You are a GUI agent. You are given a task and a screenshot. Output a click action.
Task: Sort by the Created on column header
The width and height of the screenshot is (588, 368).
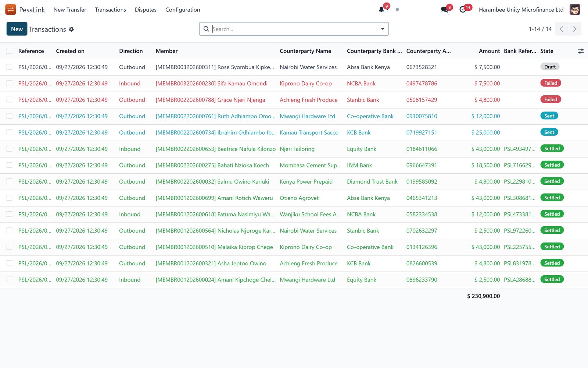[70, 51]
